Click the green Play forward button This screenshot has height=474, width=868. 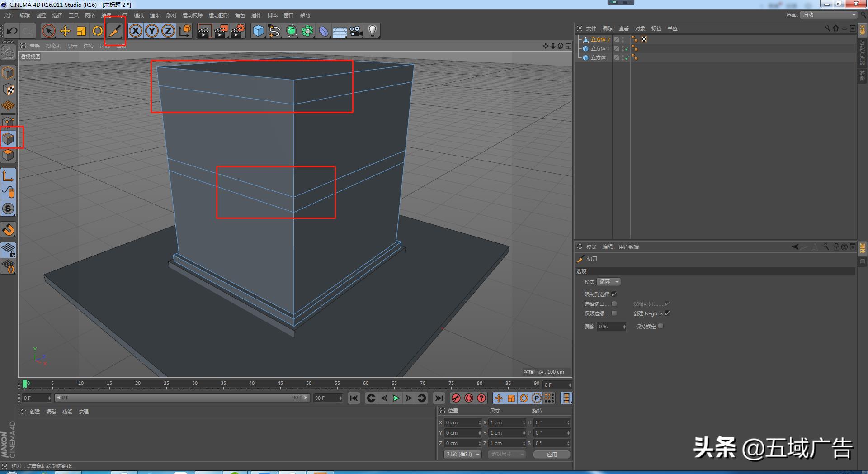click(x=396, y=398)
